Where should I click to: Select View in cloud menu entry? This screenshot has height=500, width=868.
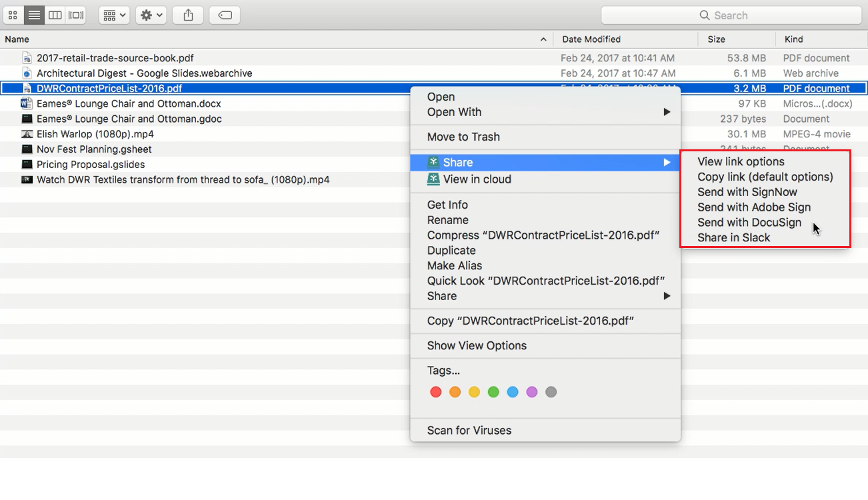(x=477, y=179)
